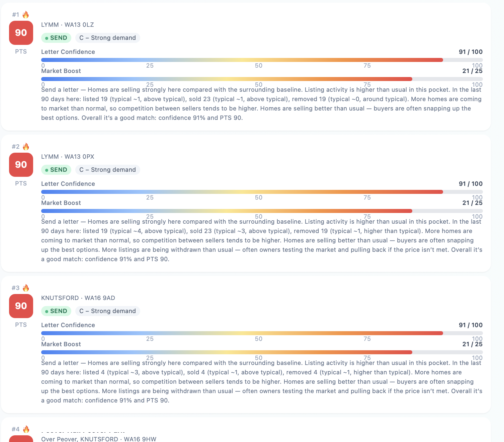The width and height of the screenshot is (504, 442).
Task: Click the partially visible score badge on rank #4
Action: (21, 439)
